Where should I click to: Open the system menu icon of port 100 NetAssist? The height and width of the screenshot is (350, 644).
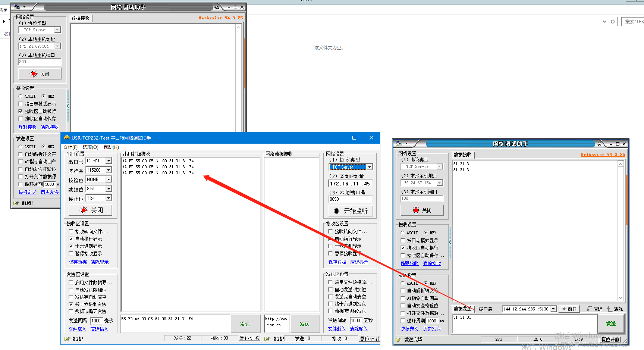tap(399, 144)
